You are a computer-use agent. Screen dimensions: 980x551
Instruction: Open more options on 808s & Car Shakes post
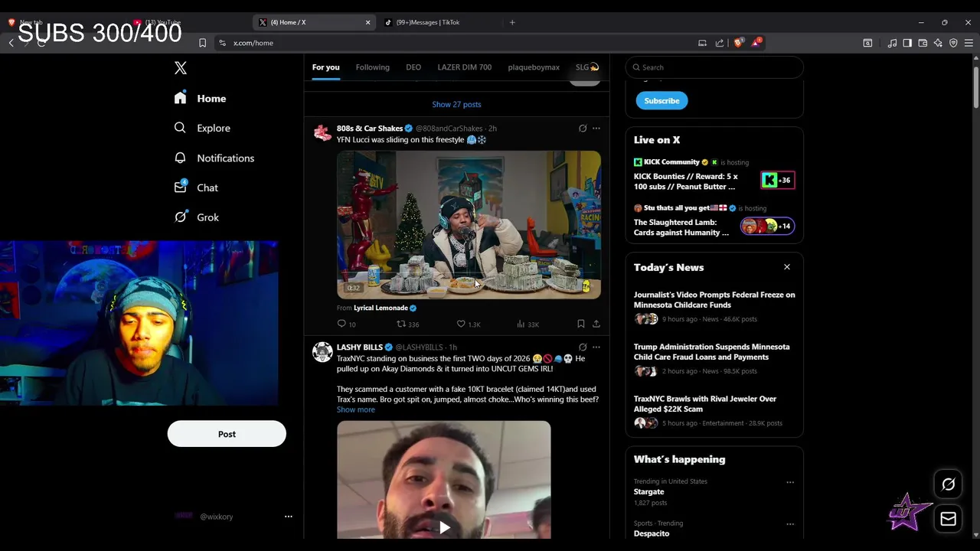[596, 129]
